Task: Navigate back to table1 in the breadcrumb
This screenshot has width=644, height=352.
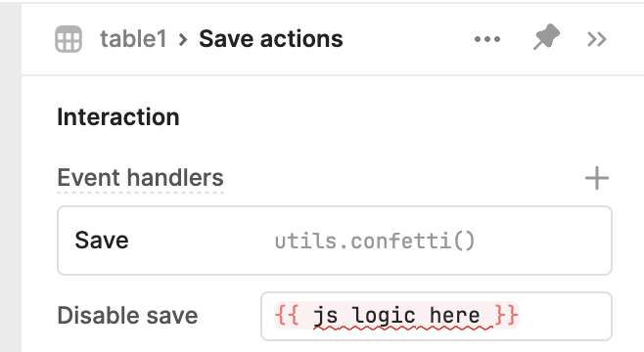Action: [x=133, y=39]
